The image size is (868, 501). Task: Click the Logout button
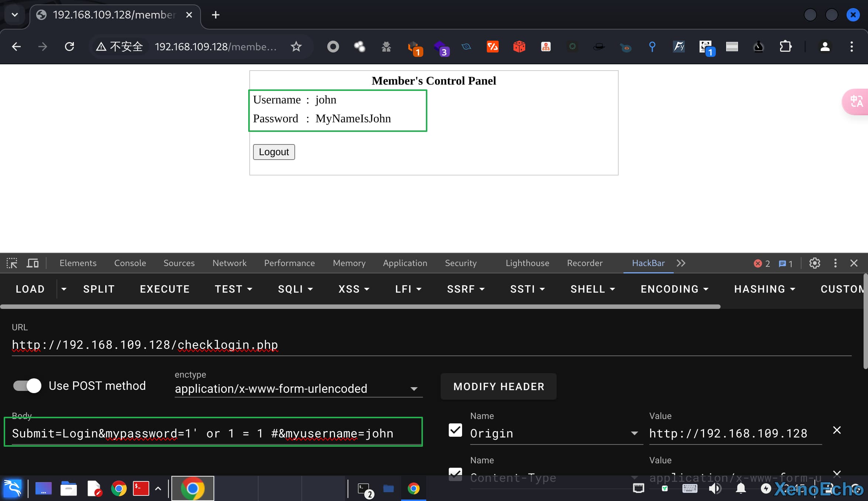(x=274, y=152)
